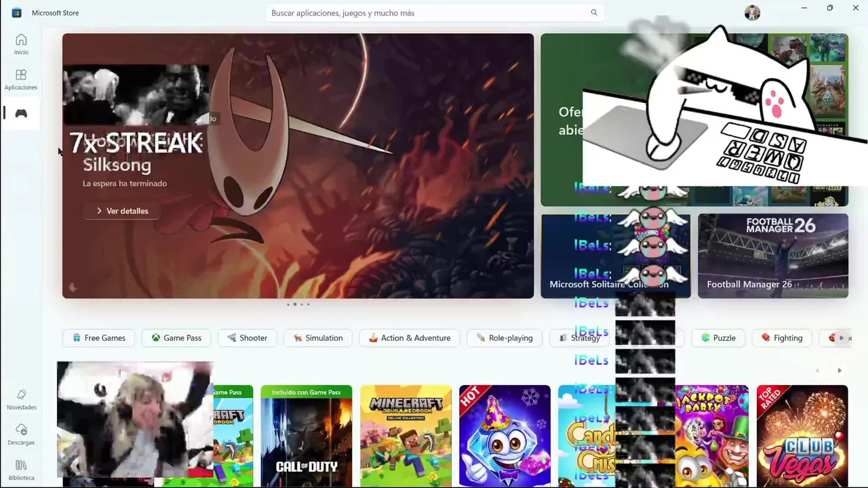Open Minecraft Java & Bedrock Deluxe card
The image size is (868, 488).
(406, 436)
